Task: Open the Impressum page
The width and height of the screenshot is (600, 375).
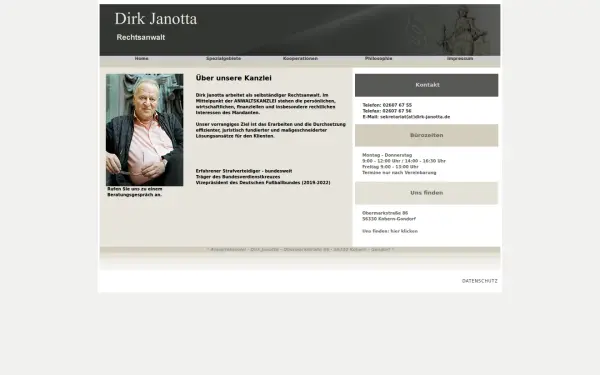Action: click(x=460, y=59)
